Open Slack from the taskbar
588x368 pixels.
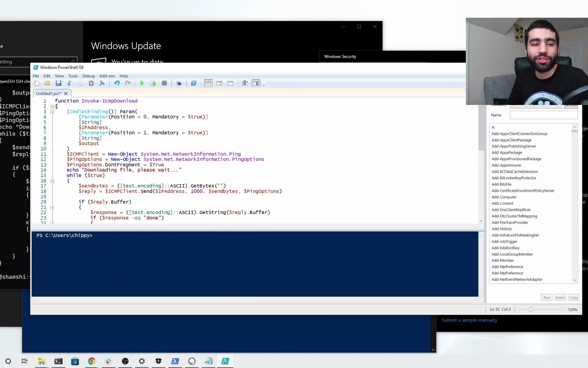(x=109, y=361)
